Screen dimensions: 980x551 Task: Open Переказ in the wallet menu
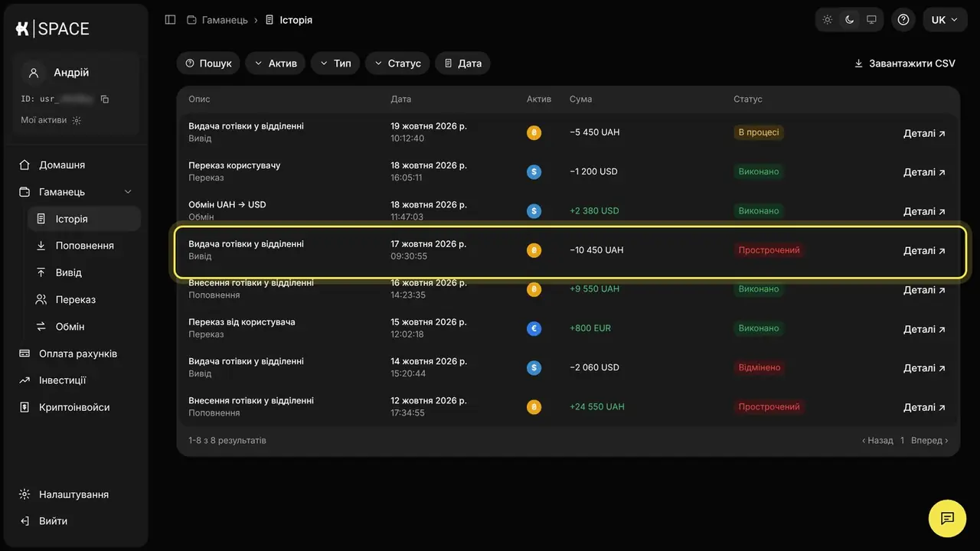click(84, 299)
